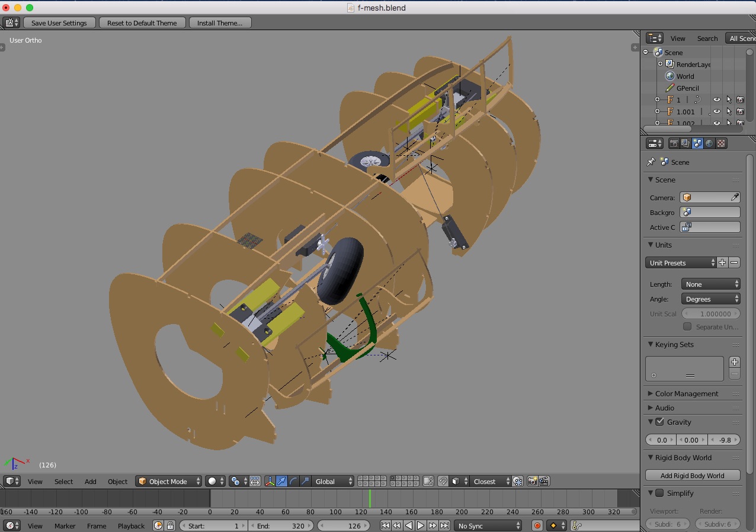Enable the Simplify checkbox

[659, 493]
